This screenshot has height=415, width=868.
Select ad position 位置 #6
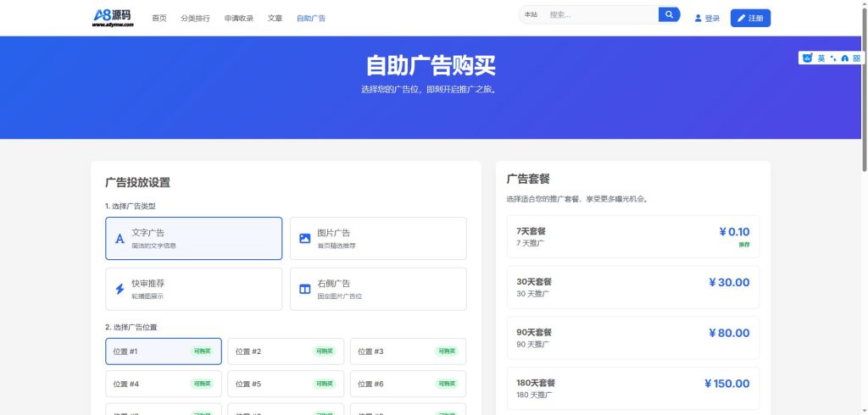coord(408,384)
